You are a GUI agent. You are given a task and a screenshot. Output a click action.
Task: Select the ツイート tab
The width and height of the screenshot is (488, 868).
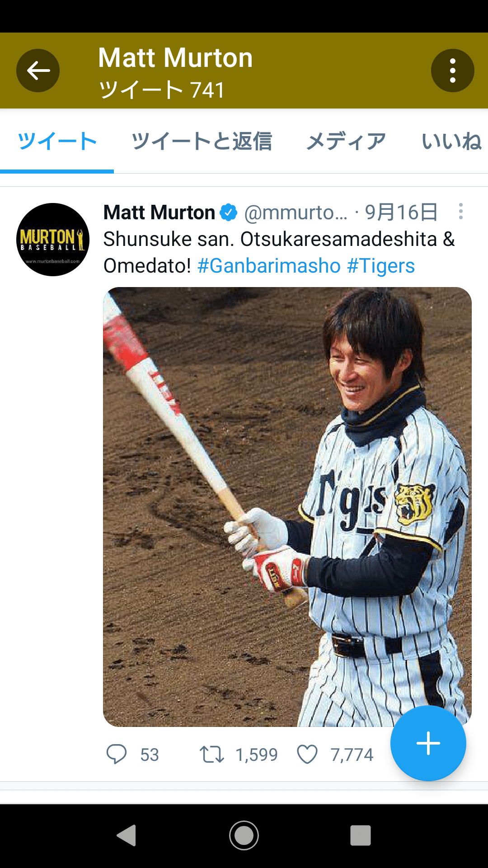pos(57,141)
